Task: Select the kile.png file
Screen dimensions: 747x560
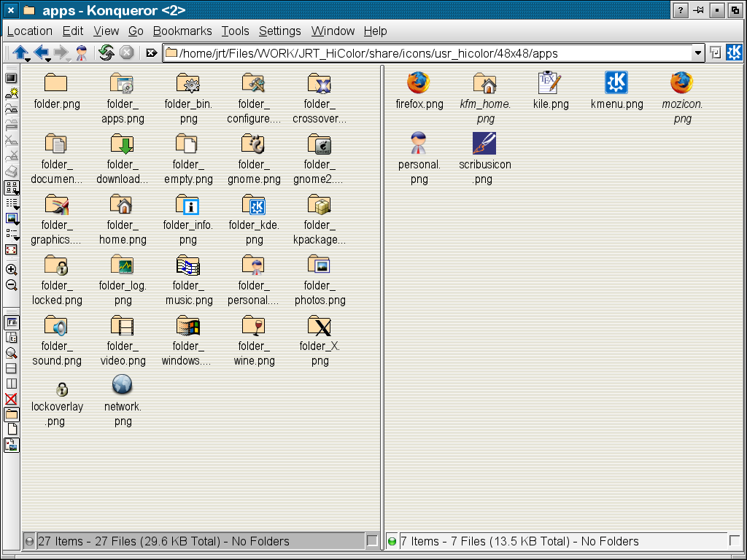Action: click(x=551, y=90)
